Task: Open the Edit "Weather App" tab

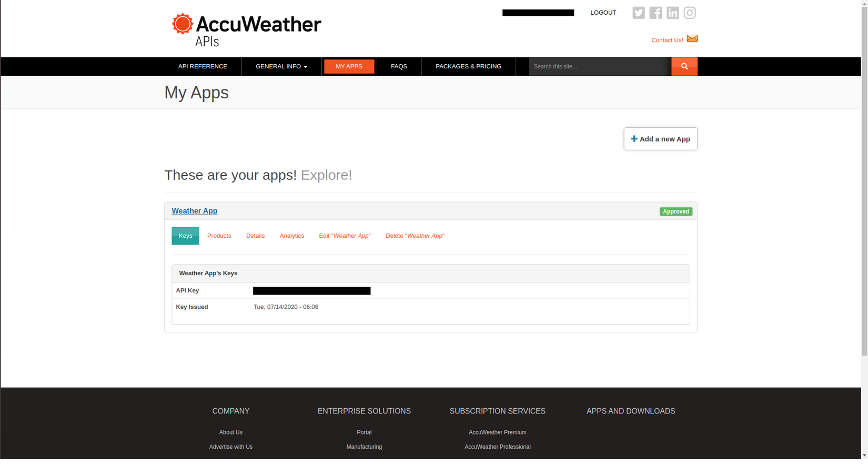Action: point(345,236)
